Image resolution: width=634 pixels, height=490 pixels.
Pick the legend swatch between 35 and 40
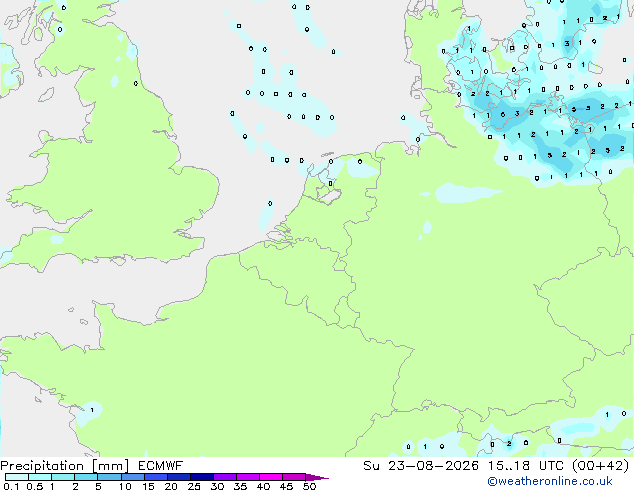point(248,477)
